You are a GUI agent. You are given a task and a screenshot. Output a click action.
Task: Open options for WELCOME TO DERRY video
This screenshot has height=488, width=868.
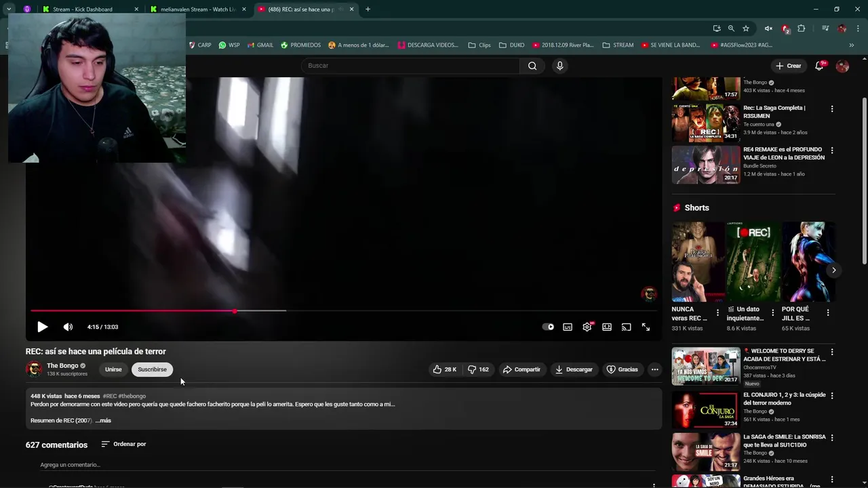(832, 352)
